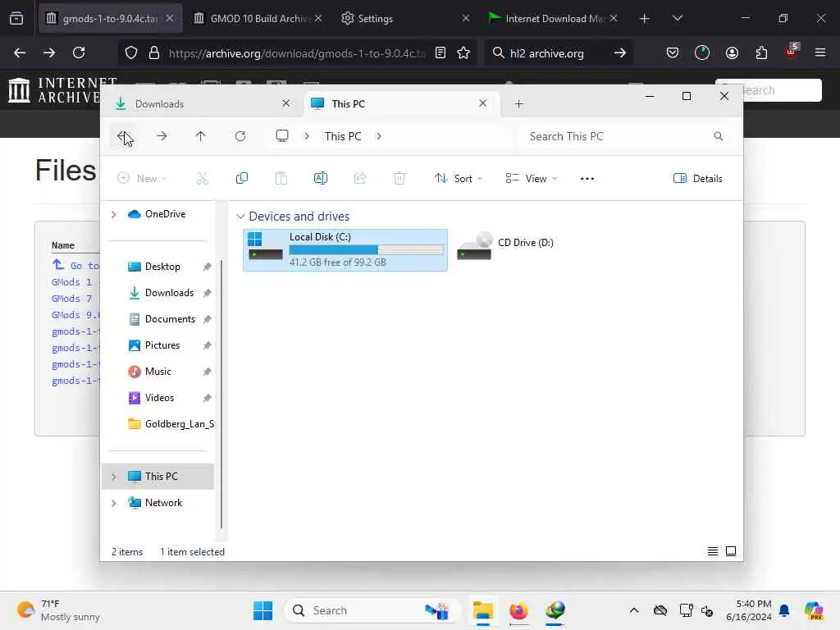Click the Local Disk (C:) storage usage bar
The width and height of the screenshot is (840, 630).
pos(367,249)
